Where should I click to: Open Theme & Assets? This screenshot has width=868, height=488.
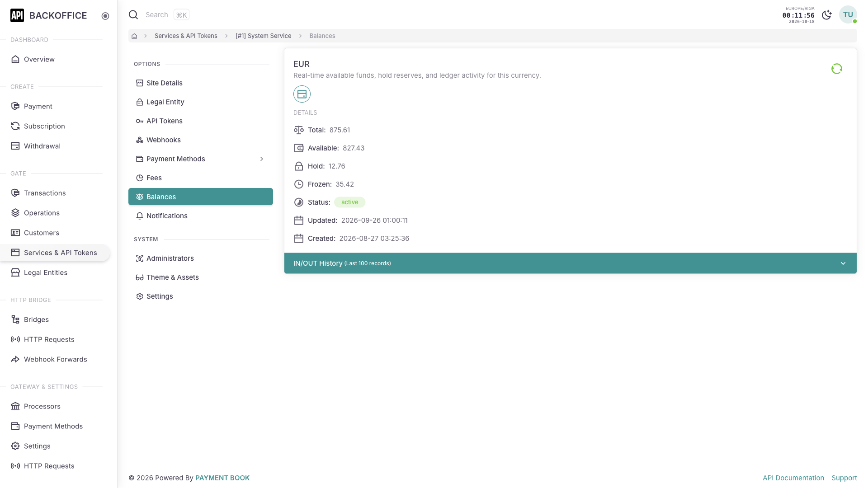pos(201,277)
